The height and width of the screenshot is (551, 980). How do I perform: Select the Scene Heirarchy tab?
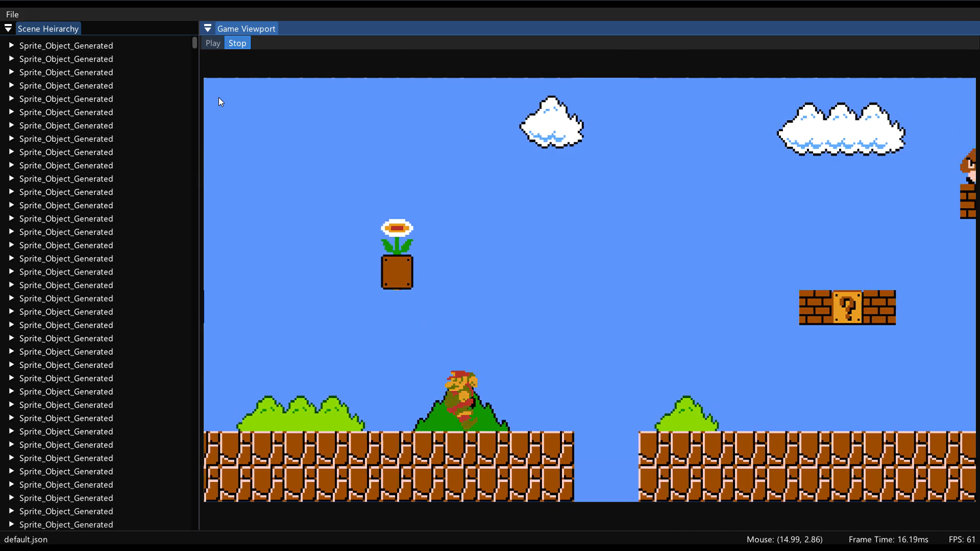pyautogui.click(x=48, y=29)
